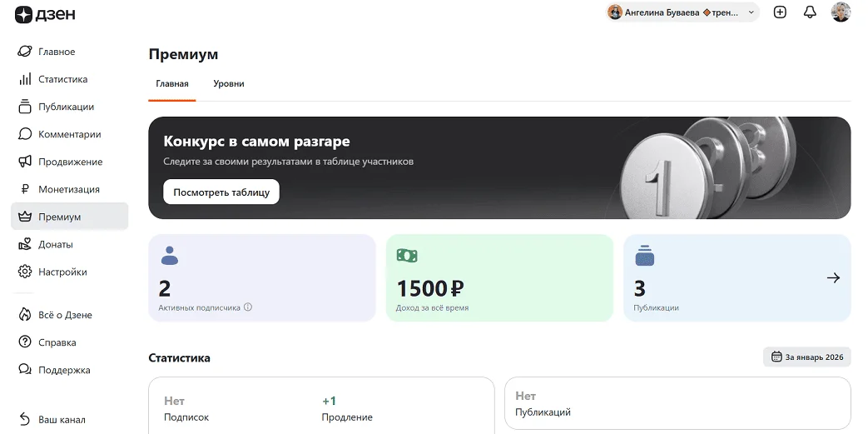
Task: Click the user avatar in top right
Action: click(x=841, y=12)
